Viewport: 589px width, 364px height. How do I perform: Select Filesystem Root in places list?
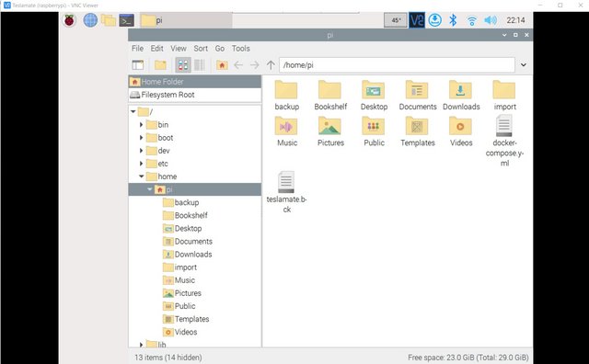coord(195,95)
